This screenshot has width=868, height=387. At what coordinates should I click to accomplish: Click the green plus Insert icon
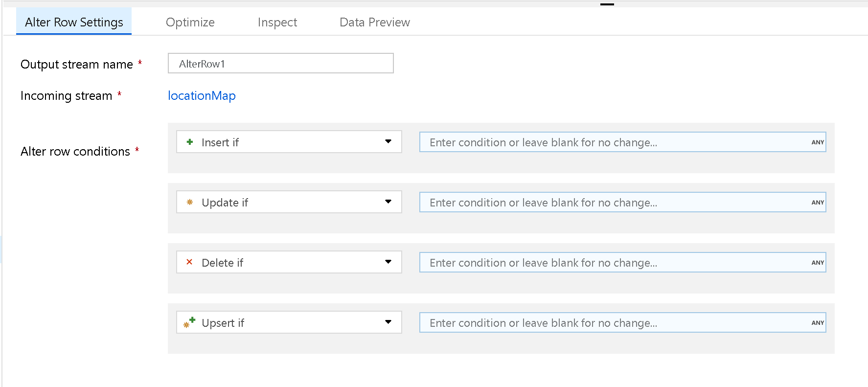pos(190,142)
